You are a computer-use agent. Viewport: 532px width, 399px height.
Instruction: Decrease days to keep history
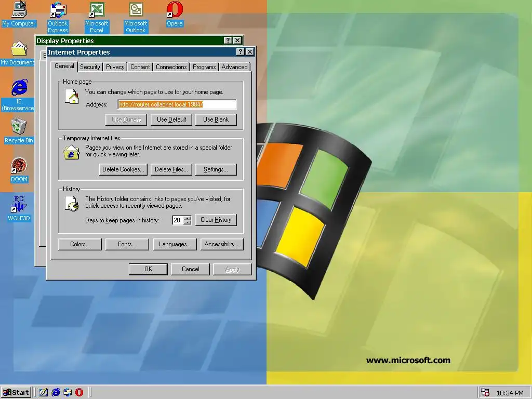[x=187, y=222]
